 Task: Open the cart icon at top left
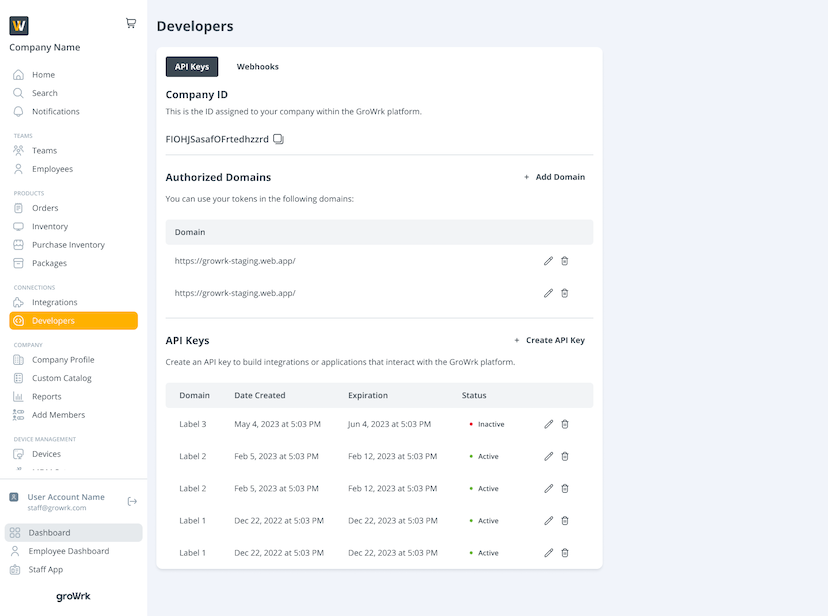(x=130, y=22)
